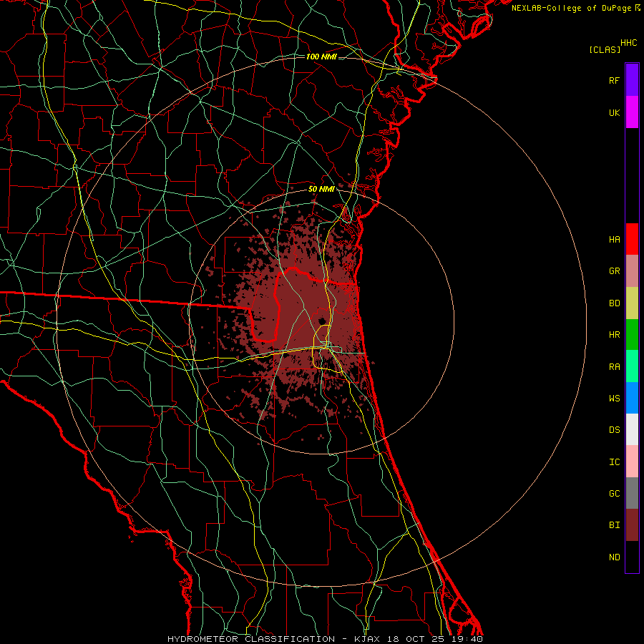644x644 pixels.
Task: Click the BI legend label
Action: [615, 525]
